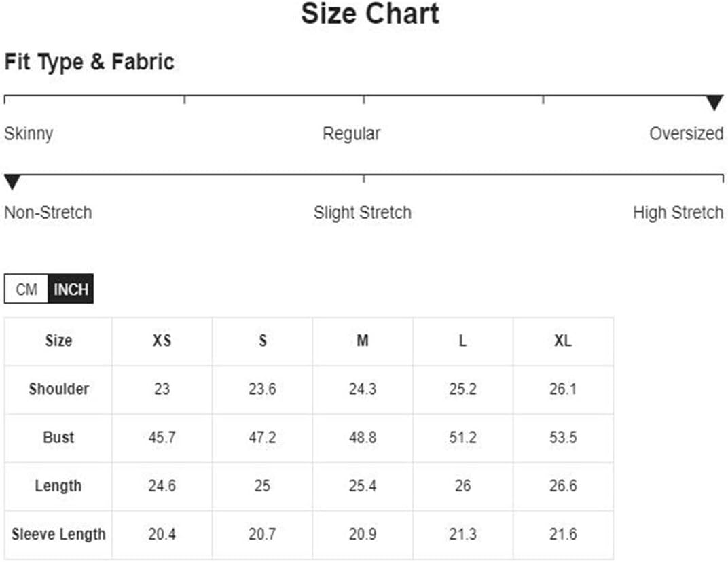Select the L size column header
This screenshot has width=728, height=562.
463,341
